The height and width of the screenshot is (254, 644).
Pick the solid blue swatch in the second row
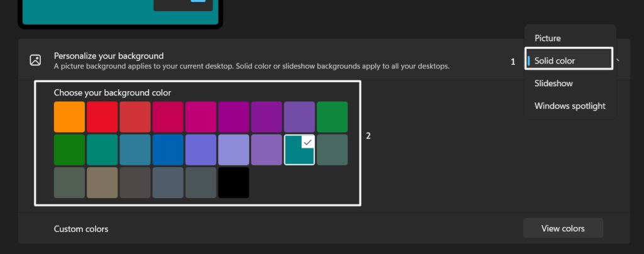click(168, 150)
